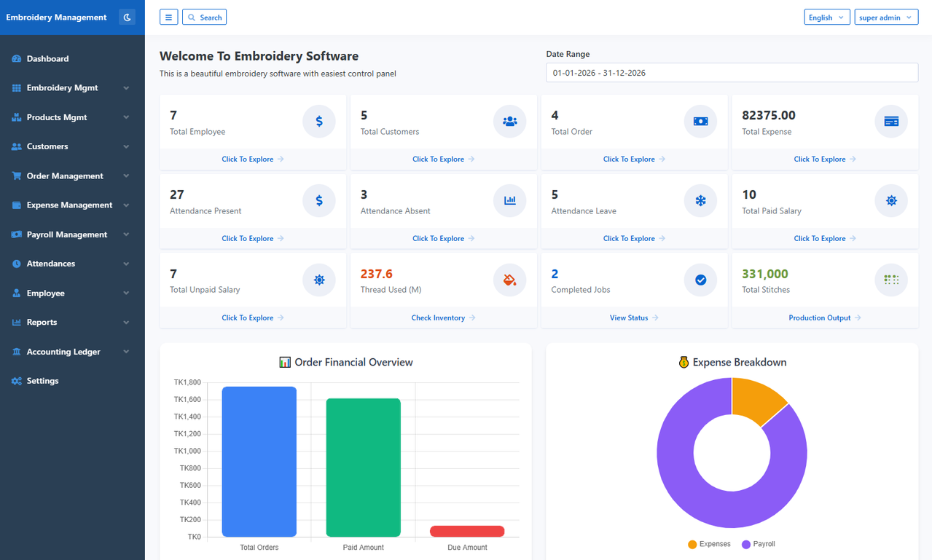Viewport: 932px width, 560px height.
Task: Click the Total Stitches dotted grid icon
Action: [891, 280]
